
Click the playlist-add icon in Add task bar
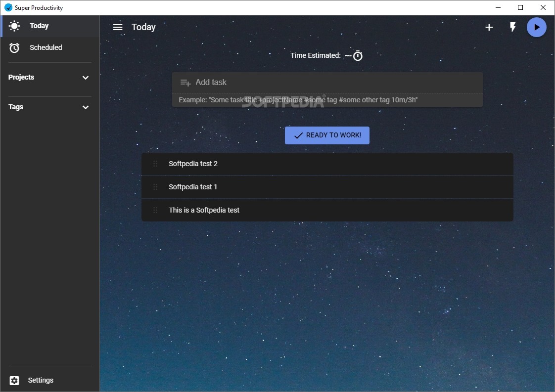[185, 83]
